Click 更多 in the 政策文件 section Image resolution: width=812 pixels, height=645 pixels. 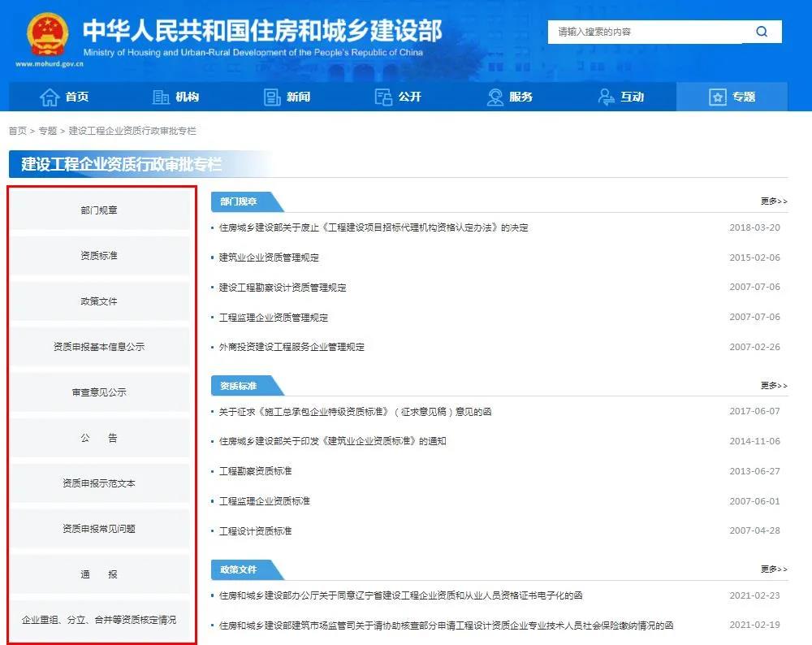pyautogui.click(x=774, y=569)
